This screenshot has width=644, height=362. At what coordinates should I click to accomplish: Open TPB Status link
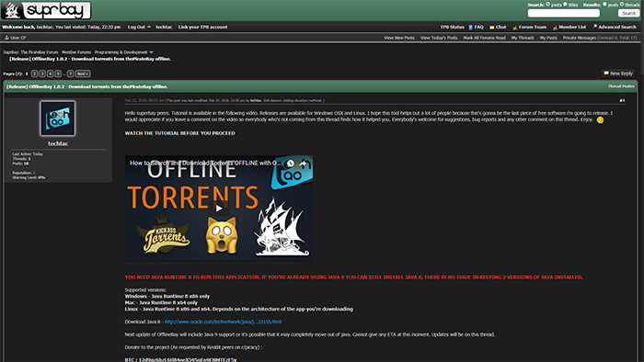point(452,27)
